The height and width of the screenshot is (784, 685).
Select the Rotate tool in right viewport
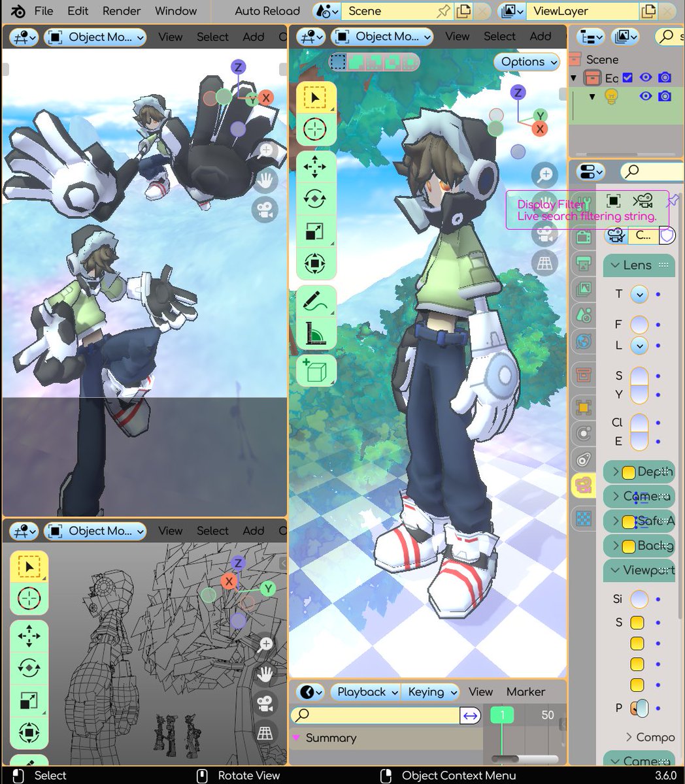(x=316, y=199)
